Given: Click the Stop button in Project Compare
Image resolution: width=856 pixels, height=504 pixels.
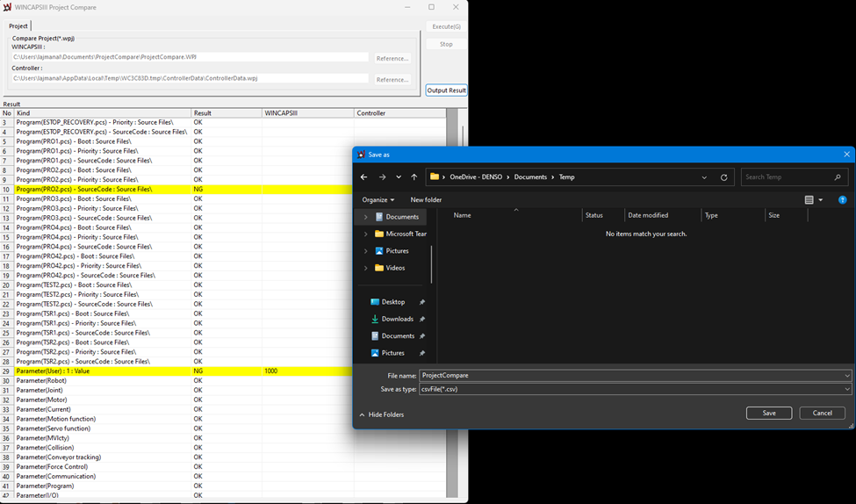Looking at the screenshot, I should [446, 44].
